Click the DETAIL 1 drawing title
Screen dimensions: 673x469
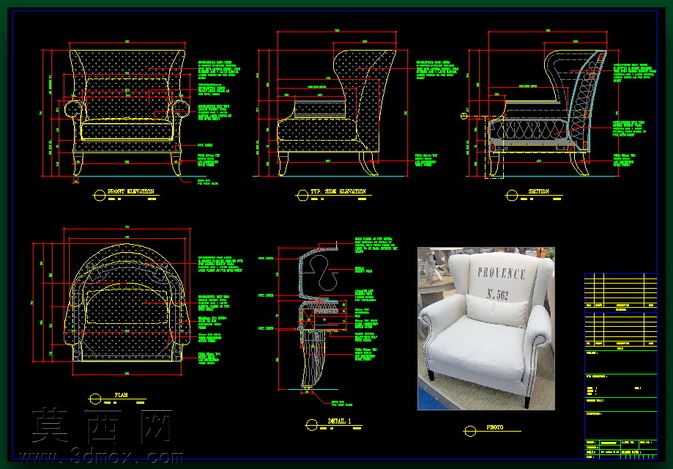340,421
